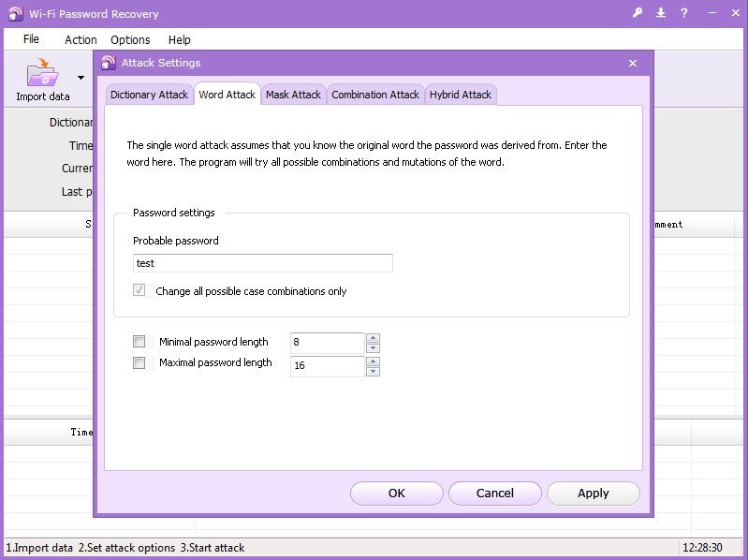Image resolution: width=748 pixels, height=560 pixels.
Task: Switch to the Combination Attack tab
Action: click(375, 95)
